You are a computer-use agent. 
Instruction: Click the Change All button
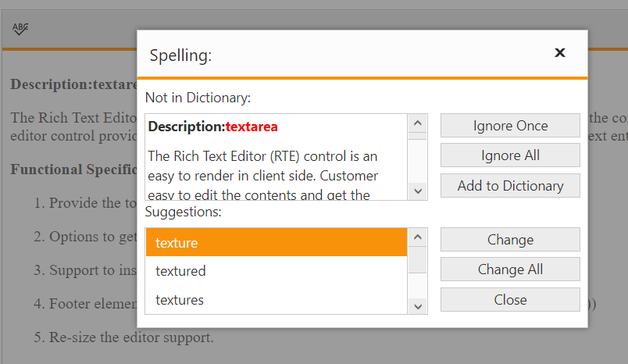pyautogui.click(x=510, y=269)
